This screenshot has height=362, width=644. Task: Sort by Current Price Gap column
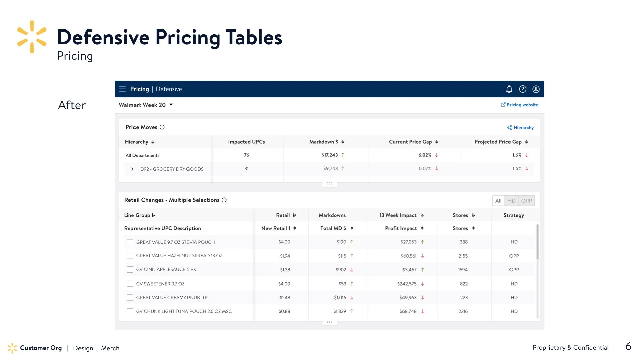point(437,142)
